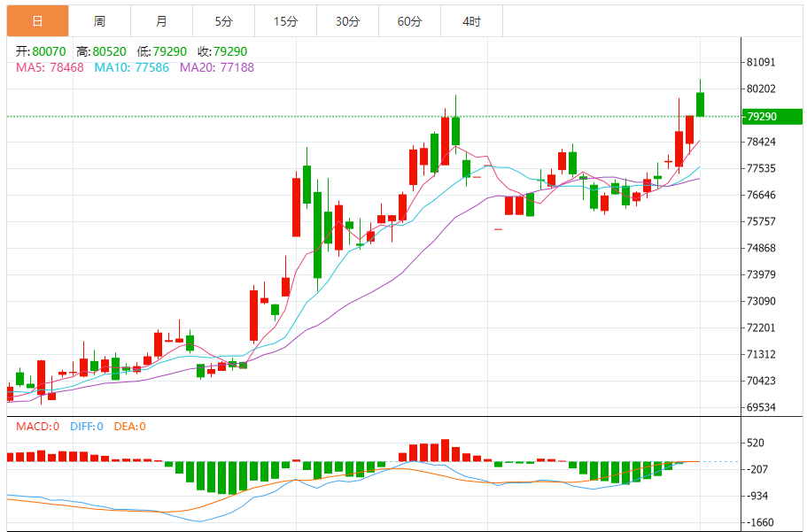Click the 520 MACD axis label
This screenshot has width=807, height=532.
(x=755, y=443)
